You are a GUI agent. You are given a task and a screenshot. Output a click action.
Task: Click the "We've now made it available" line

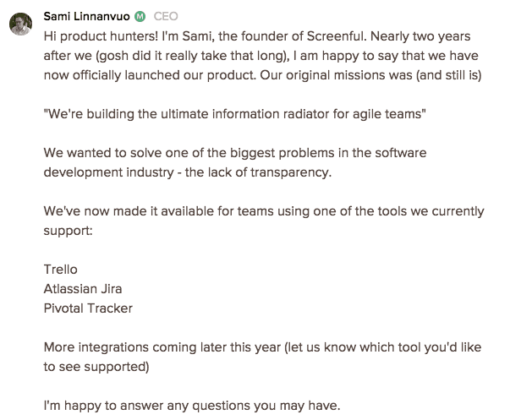(x=264, y=211)
